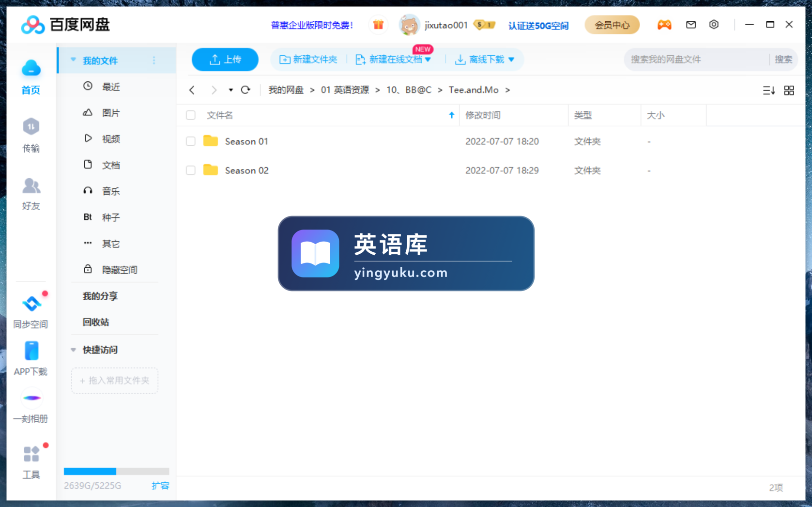Open the game controller icon
The image size is (812, 507).
(x=664, y=25)
